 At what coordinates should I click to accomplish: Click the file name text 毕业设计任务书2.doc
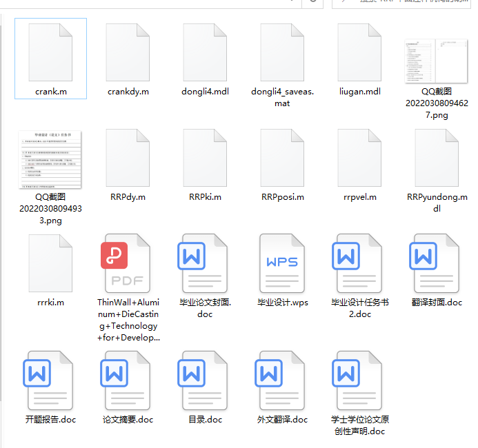coord(360,308)
